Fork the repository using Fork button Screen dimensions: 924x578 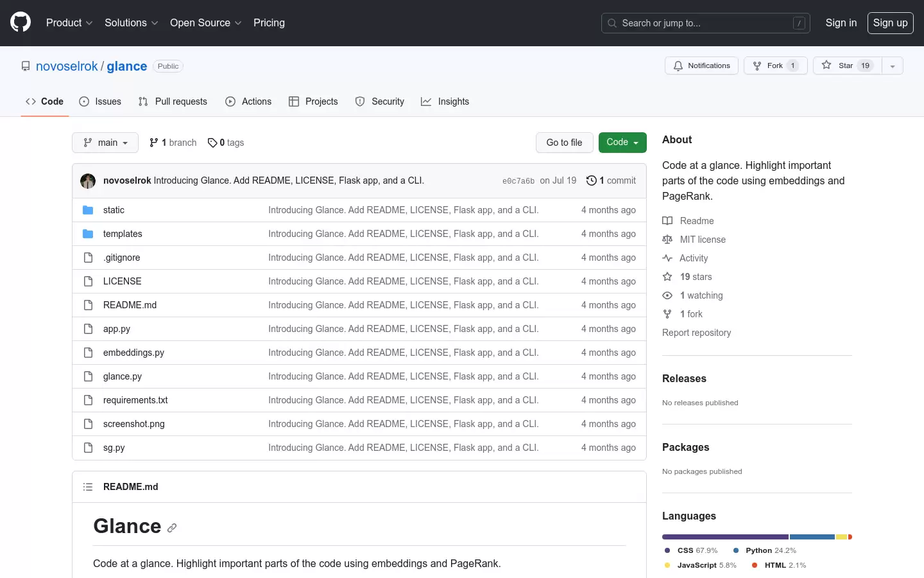(775, 66)
